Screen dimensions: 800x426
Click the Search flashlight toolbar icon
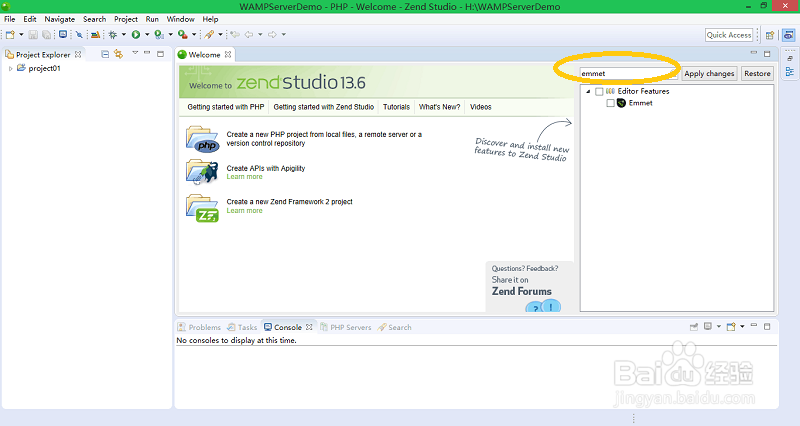point(209,35)
